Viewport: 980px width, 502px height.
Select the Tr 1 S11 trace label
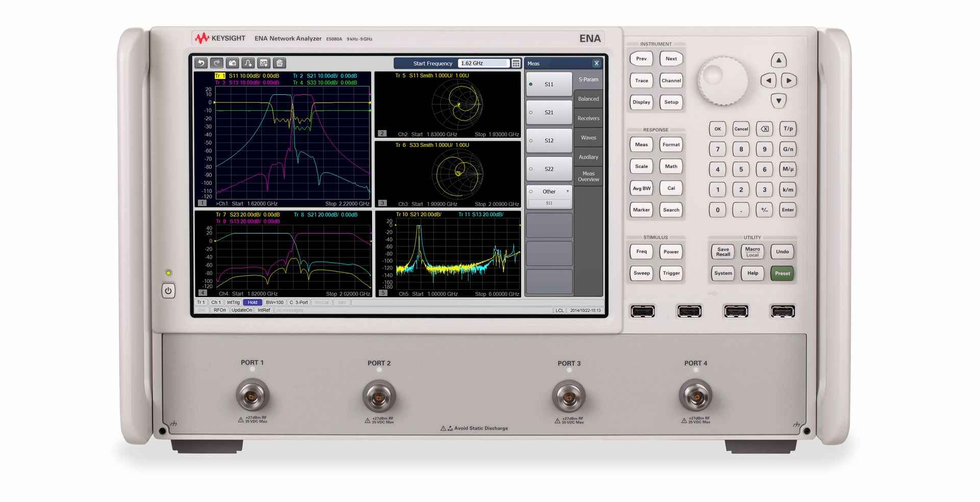click(x=247, y=76)
